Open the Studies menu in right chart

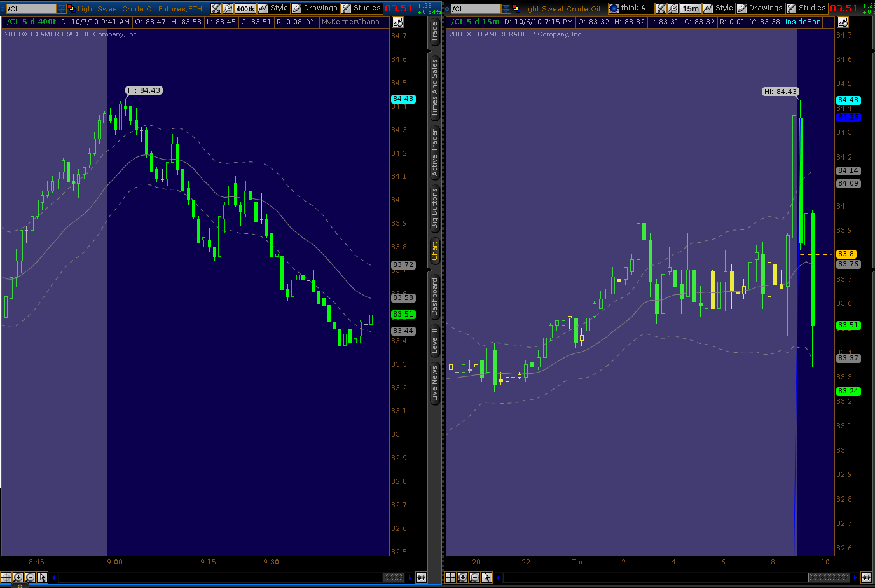(807, 8)
